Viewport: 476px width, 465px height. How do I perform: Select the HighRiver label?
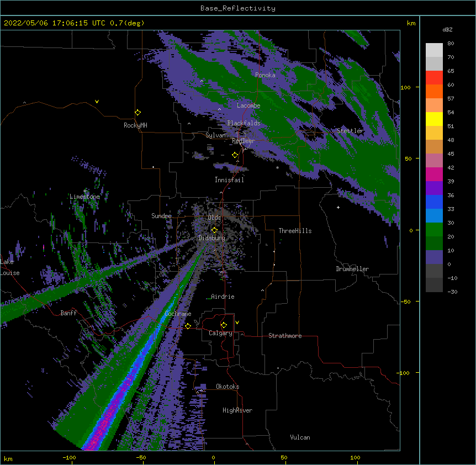point(237,410)
